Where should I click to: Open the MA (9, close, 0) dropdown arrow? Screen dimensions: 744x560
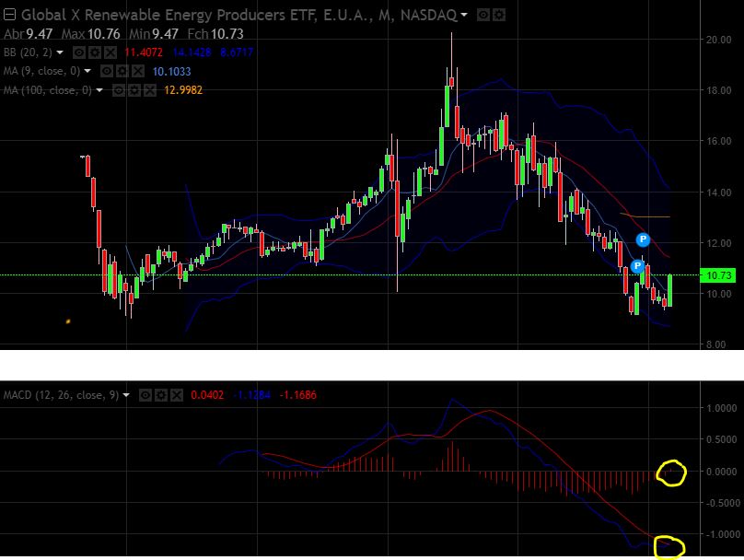pyautogui.click(x=87, y=71)
